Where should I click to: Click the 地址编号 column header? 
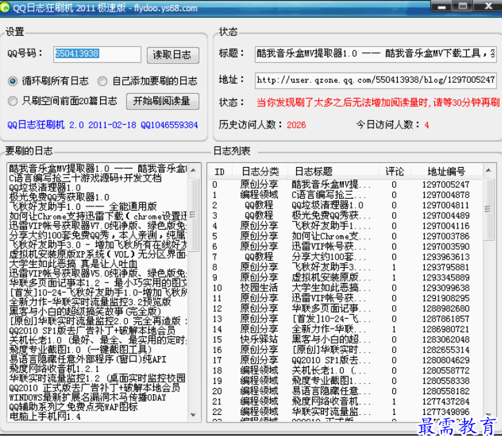(x=446, y=172)
